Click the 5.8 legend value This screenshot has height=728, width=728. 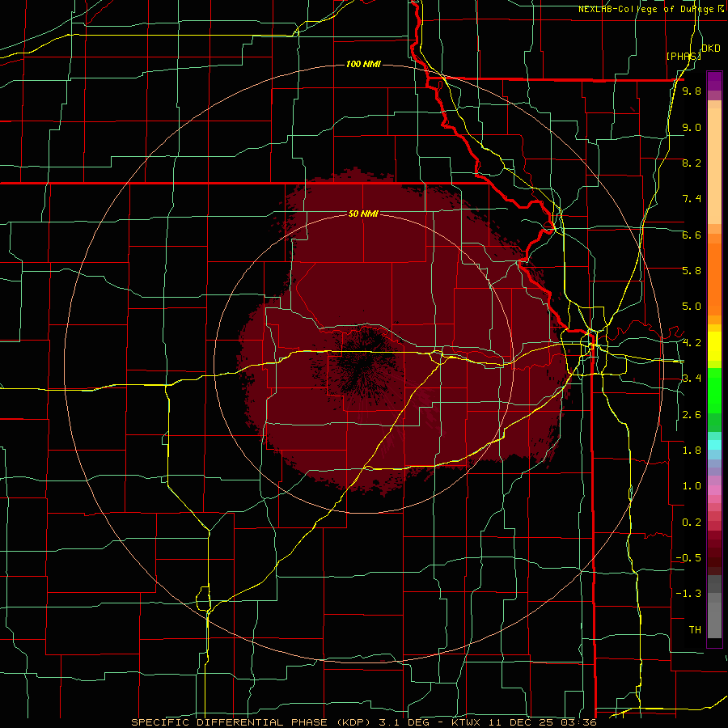click(692, 271)
